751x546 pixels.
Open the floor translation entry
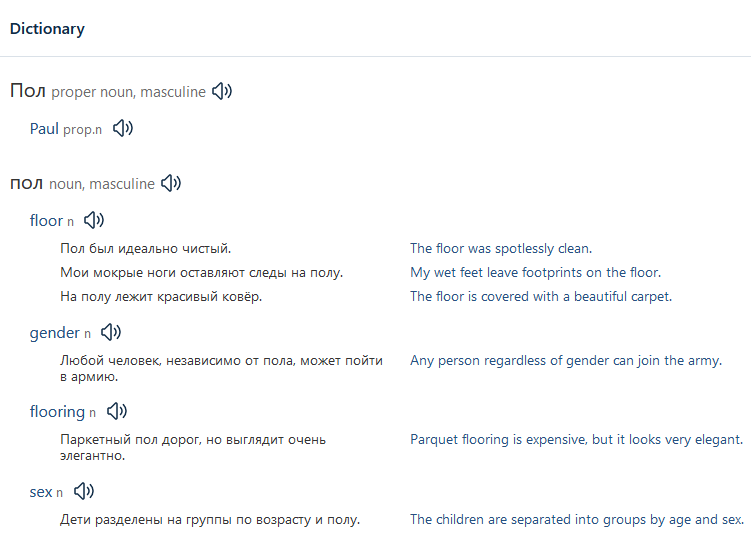pos(46,221)
